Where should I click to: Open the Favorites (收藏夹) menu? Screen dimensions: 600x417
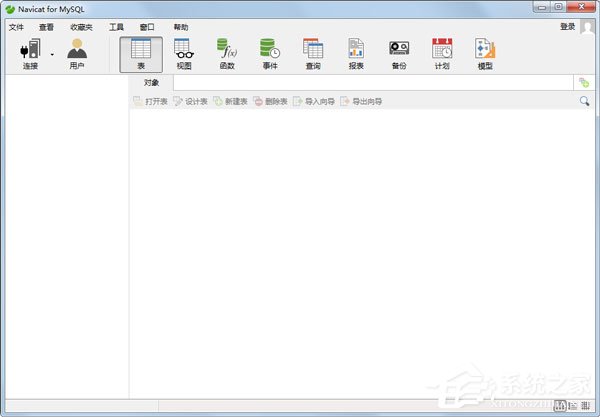(81, 27)
